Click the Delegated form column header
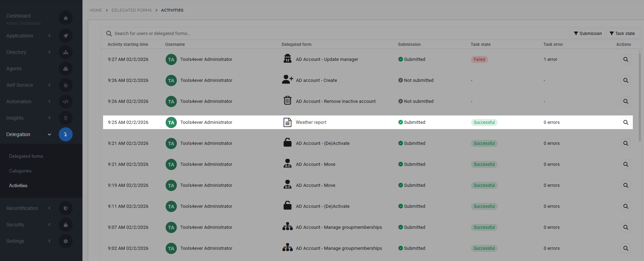Screen dimensions: 644x261 296,44
